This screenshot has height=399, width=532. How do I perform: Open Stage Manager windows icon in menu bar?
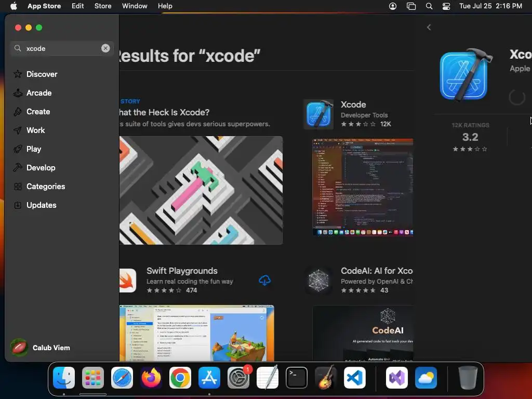[411, 6]
